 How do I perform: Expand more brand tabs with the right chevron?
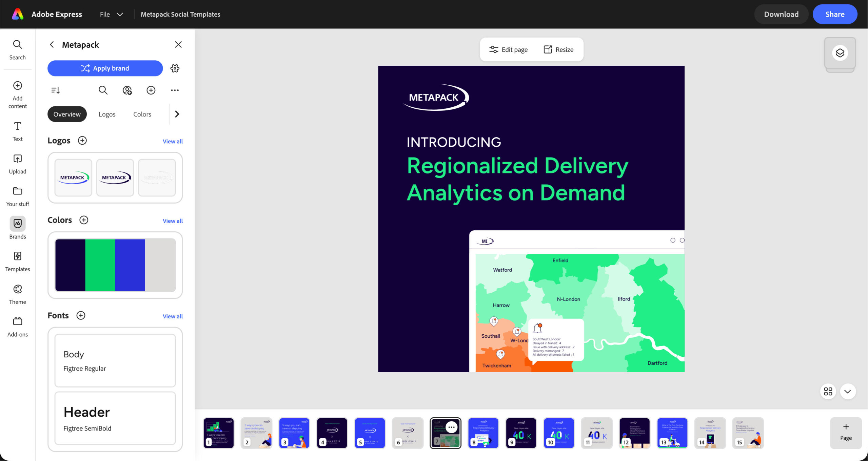177,114
